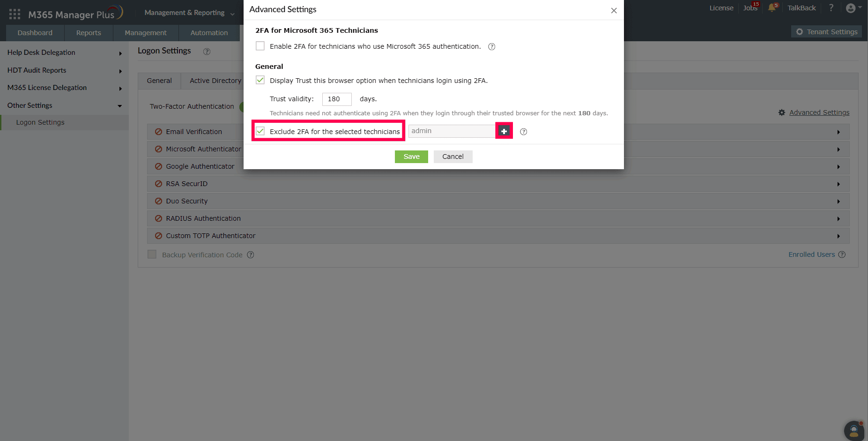This screenshot has height=441, width=868.
Task: Expand Help Desk Delegation sidebar section
Action: coord(64,52)
